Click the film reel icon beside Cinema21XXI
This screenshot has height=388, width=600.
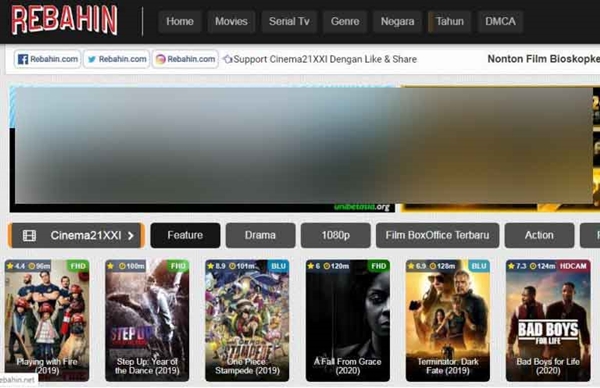[29, 235]
